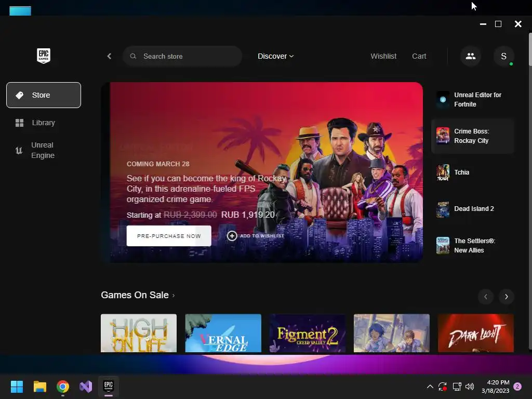Click the Library grid icon
532x399 pixels.
(x=20, y=123)
